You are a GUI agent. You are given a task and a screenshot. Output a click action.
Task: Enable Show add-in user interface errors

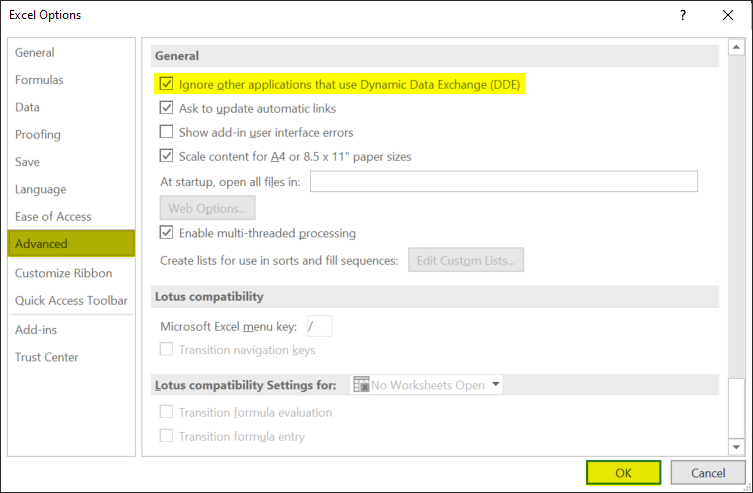166,132
